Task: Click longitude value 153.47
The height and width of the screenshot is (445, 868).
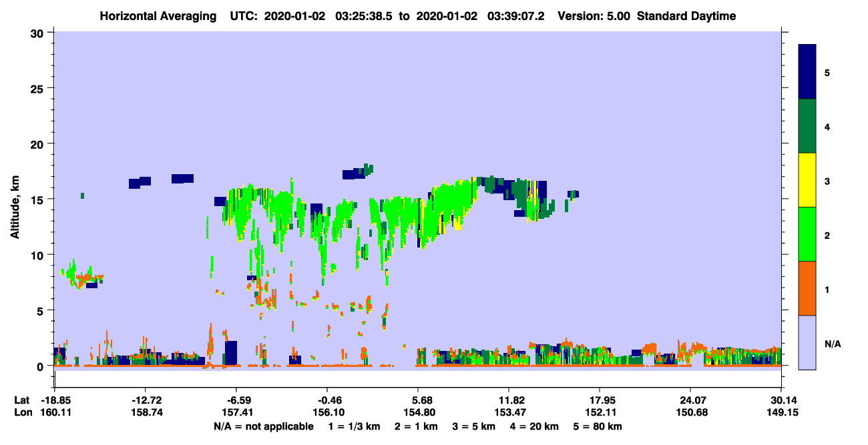Action: click(509, 413)
